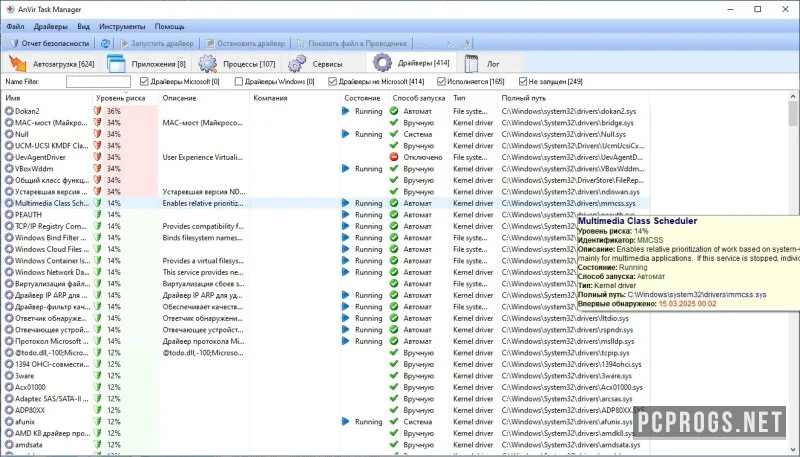
Task: Sort by the Уровень риска column header
Action: [126, 98]
